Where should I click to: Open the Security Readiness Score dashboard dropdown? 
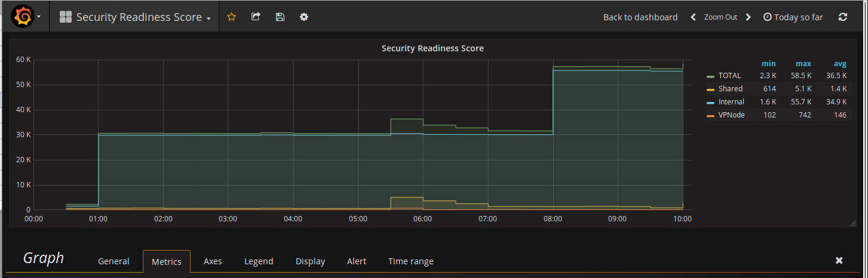135,17
